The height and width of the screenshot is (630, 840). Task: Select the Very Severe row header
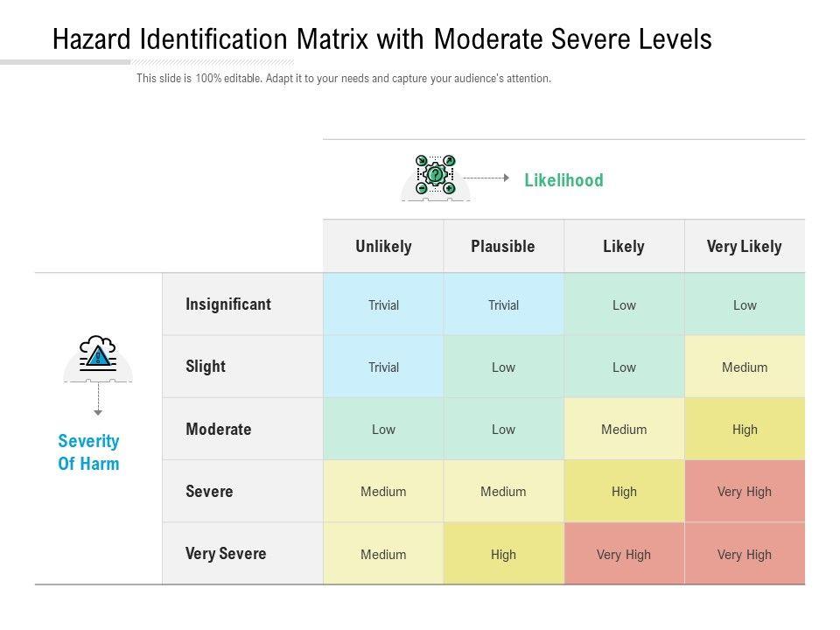coord(226,554)
